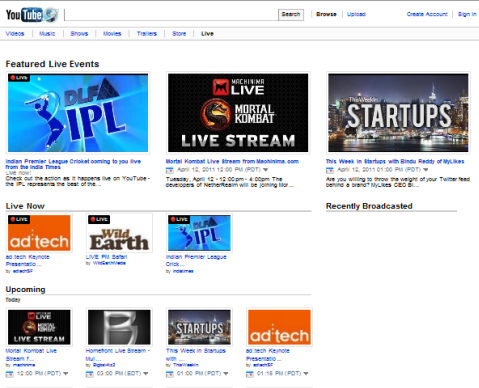Open This Week in Startups with Bindu Reddy link
This screenshot has width=479, height=388.
click(395, 161)
